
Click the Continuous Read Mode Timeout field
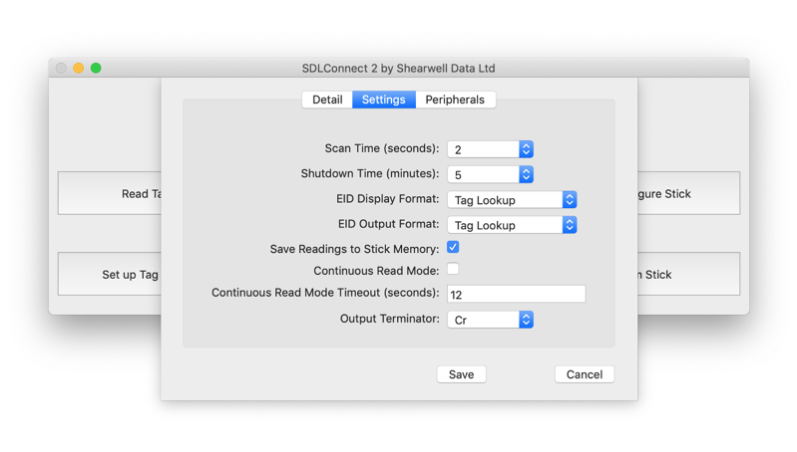tap(515, 294)
